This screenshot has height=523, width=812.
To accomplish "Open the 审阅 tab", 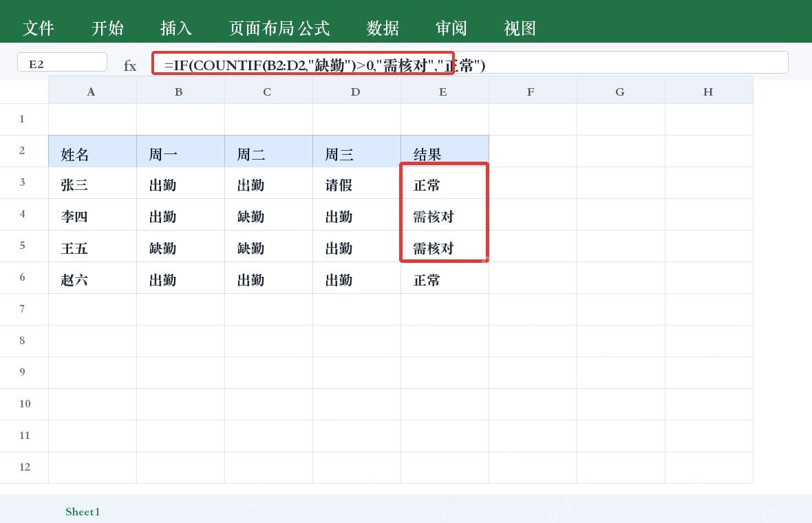I will tap(451, 28).
